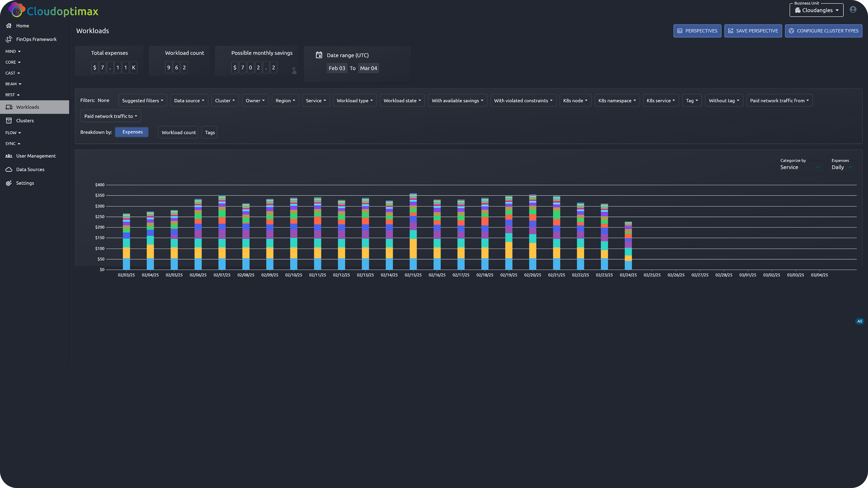Click CONFIGURE CLUSTER TYPES button
Image resolution: width=868 pixels, height=488 pixels.
pos(823,31)
